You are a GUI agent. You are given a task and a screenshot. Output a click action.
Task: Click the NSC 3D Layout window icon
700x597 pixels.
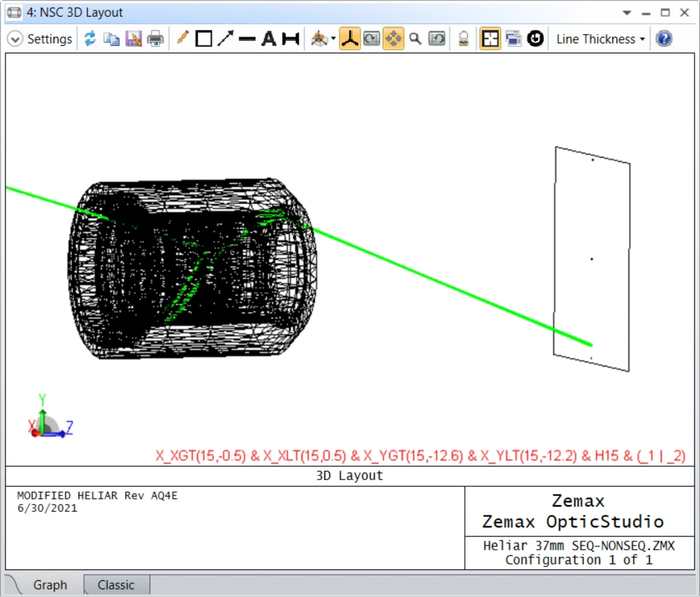[14, 13]
